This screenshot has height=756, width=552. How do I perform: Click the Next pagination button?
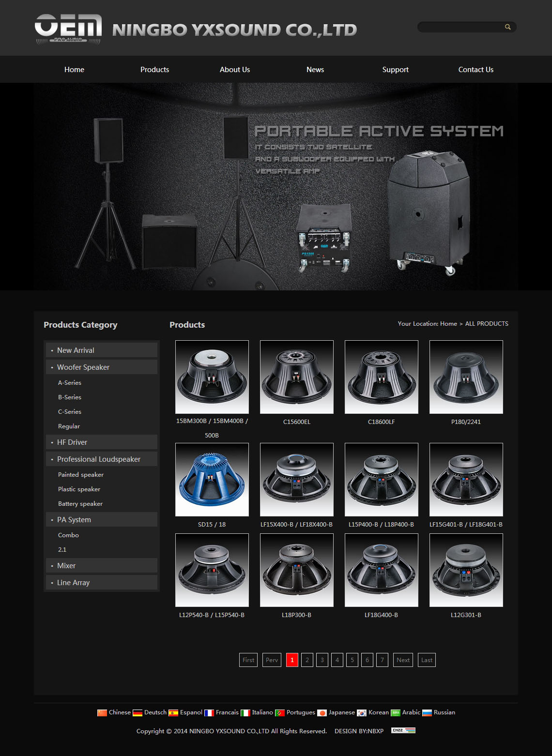pos(403,660)
